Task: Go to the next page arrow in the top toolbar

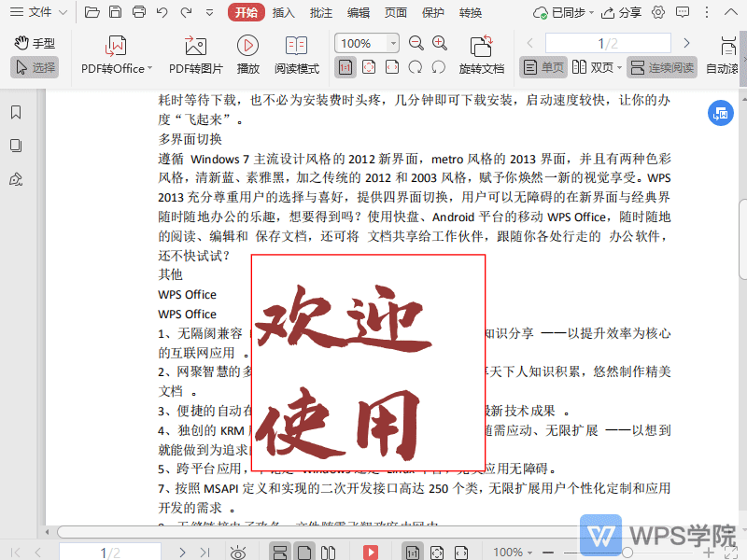Action: click(686, 43)
